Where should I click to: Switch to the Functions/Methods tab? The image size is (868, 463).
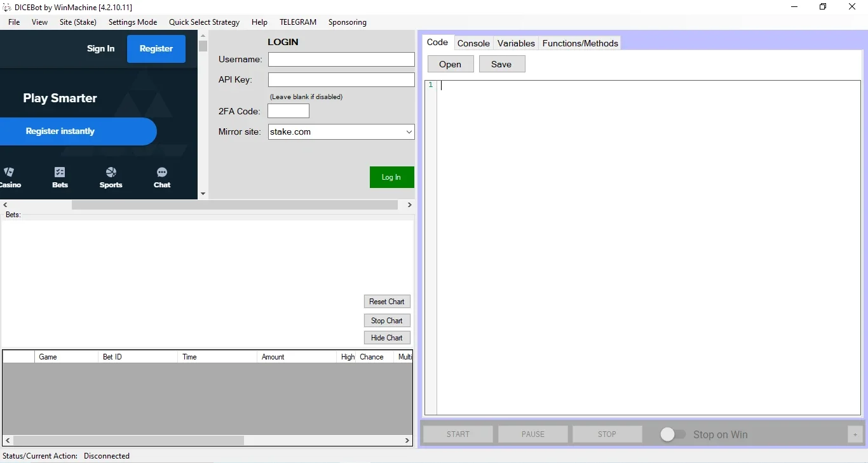pos(580,43)
